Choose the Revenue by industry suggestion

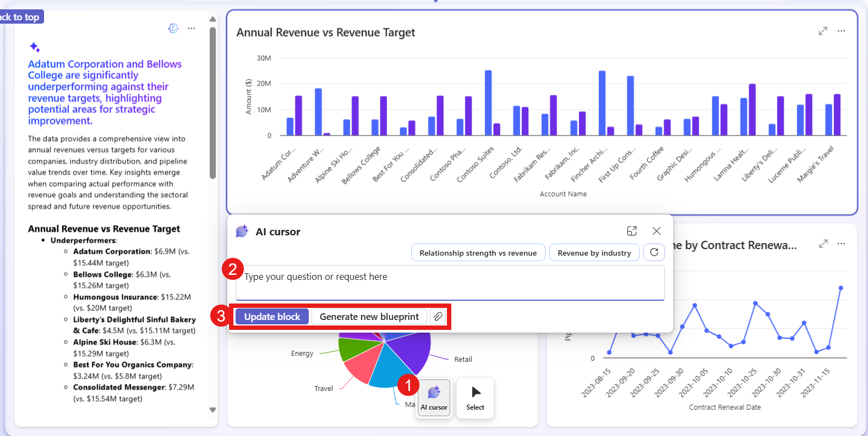pos(594,253)
